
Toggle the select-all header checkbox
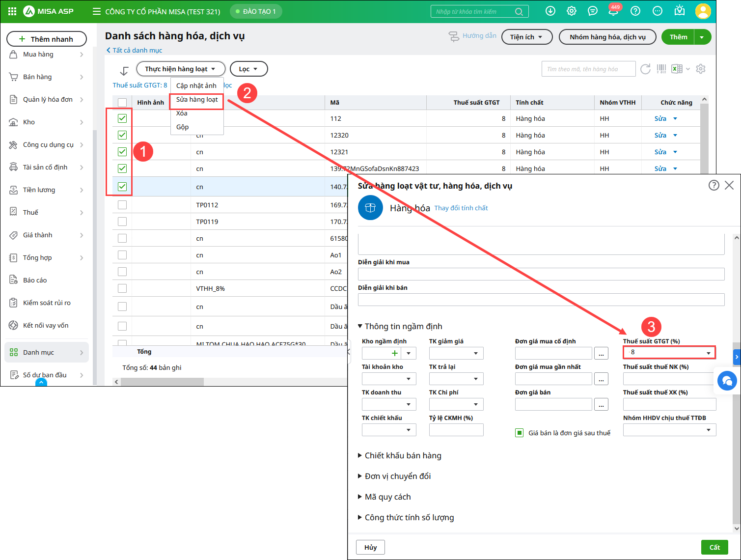(122, 102)
